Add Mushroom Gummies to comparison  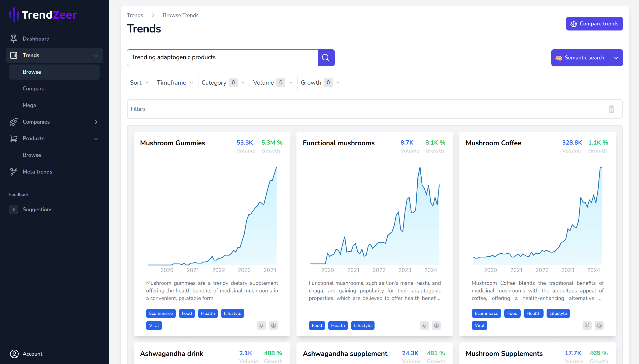click(x=274, y=325)
